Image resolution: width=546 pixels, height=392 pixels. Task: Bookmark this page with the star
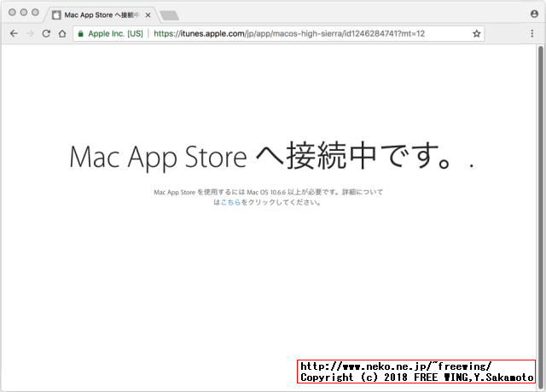477,33
